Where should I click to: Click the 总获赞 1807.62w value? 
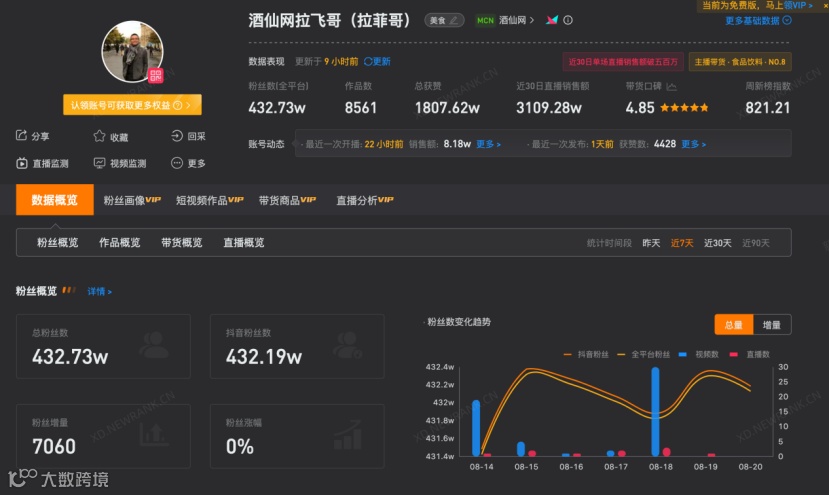tap(447, 108)
